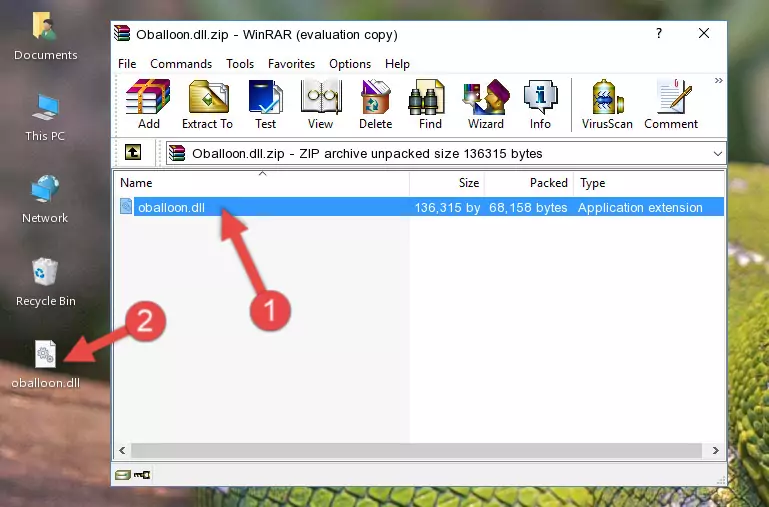Screen dimensions: 769x507
Task: Sort by the Packed column header
Action: [x=529, y=183]
